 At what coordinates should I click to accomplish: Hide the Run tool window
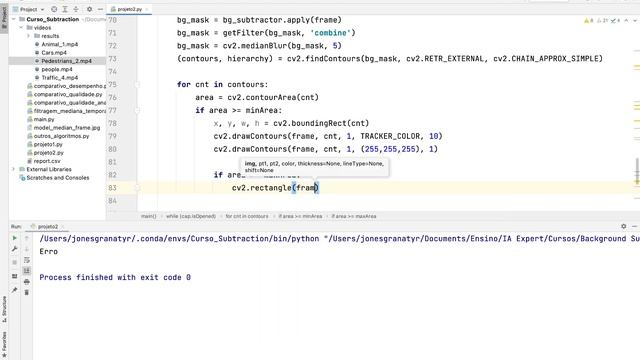[635, 226]
